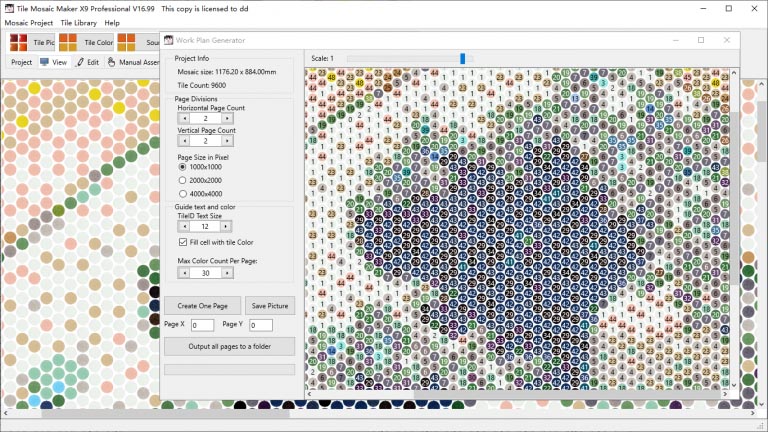Click the Create One Page button
The image size is (768, 432).
(x=202, y=306)
